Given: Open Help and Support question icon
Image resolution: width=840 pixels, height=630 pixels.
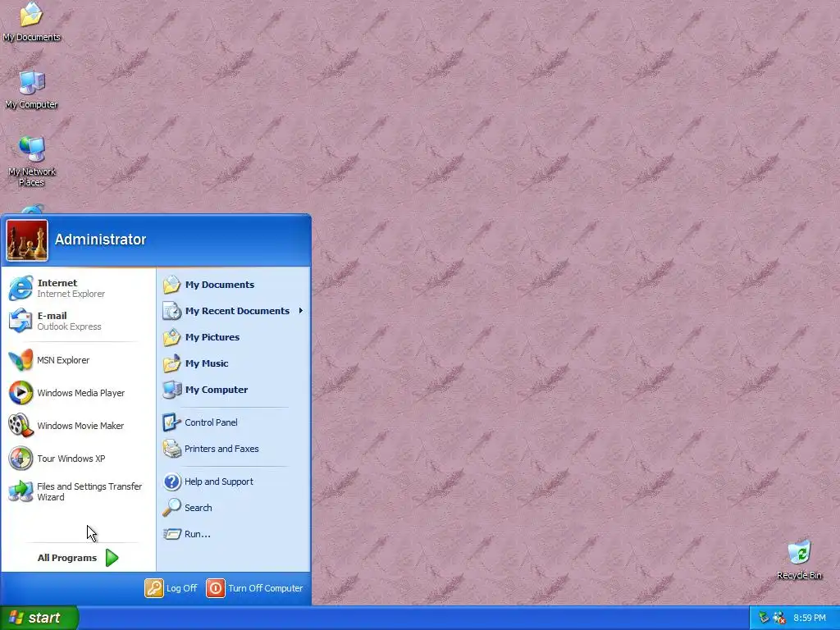Looking at the screenshot, I should click(172, 482).
